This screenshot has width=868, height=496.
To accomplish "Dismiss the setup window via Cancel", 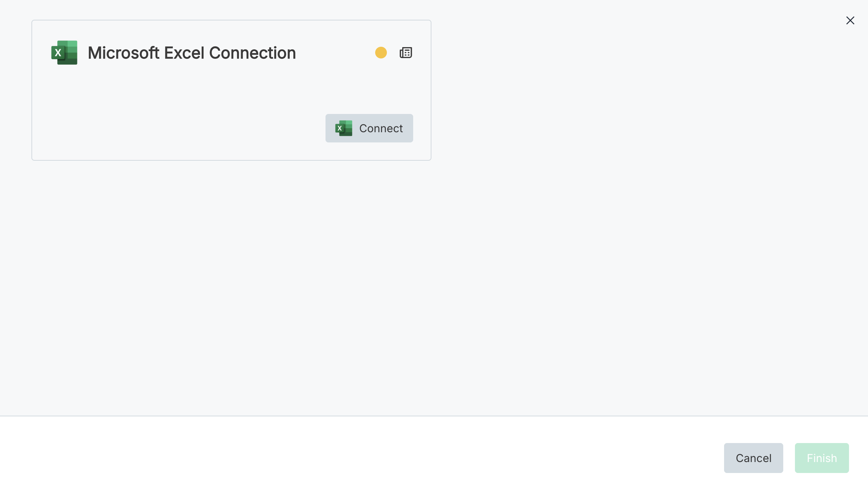I will [753, 458].
